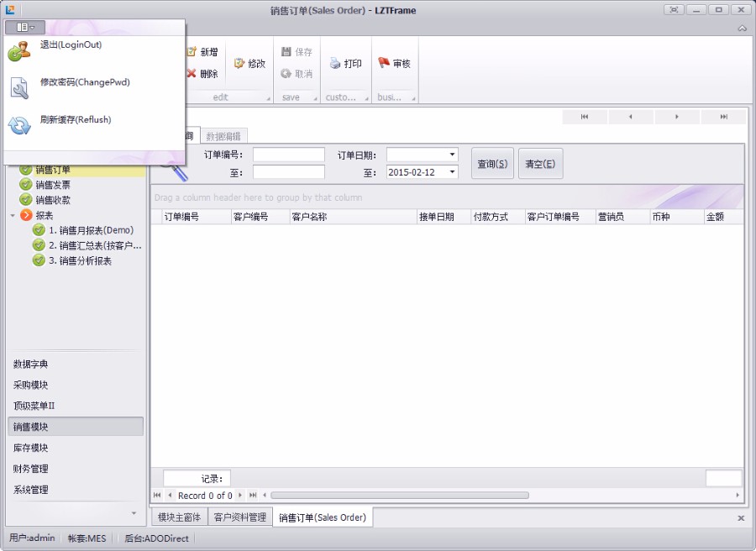Go to first record in grid navigator
The height and width of the screenshot is (551, 756).
pos(157,495)
